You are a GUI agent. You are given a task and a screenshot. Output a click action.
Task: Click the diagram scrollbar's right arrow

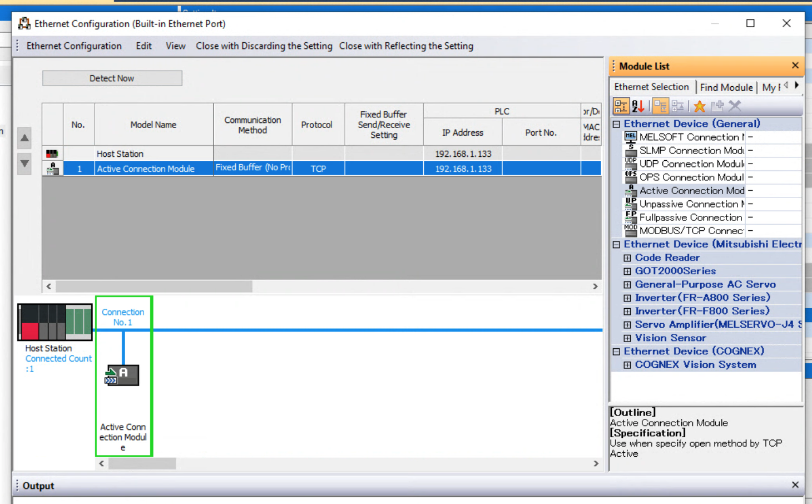coord(596,463)
